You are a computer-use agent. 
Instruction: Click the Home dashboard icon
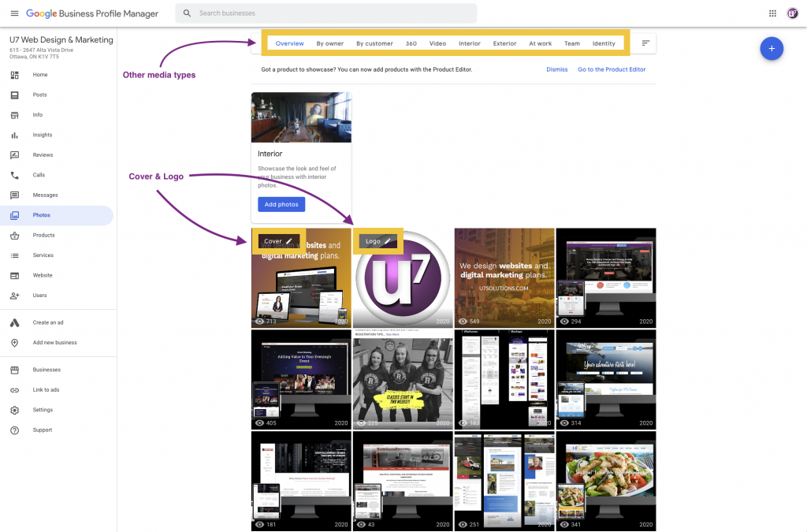(x=14, y=75)
